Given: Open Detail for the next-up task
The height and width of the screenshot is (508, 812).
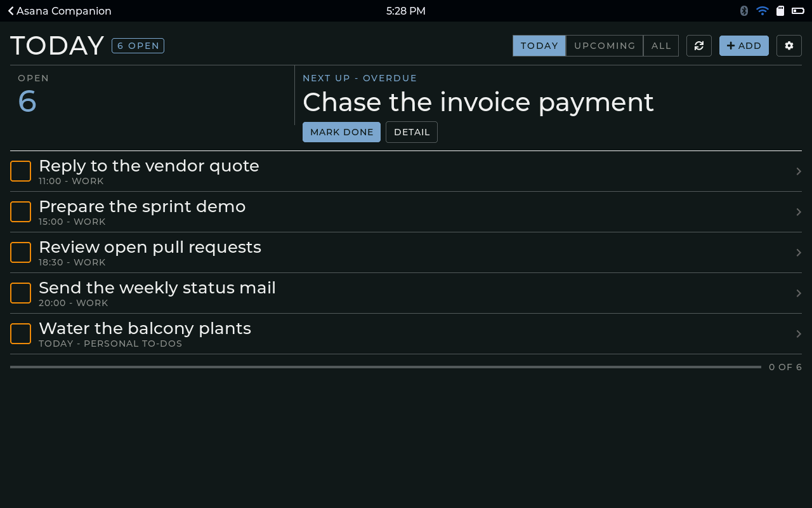Looking at the screenshot, I should (412, 132).
